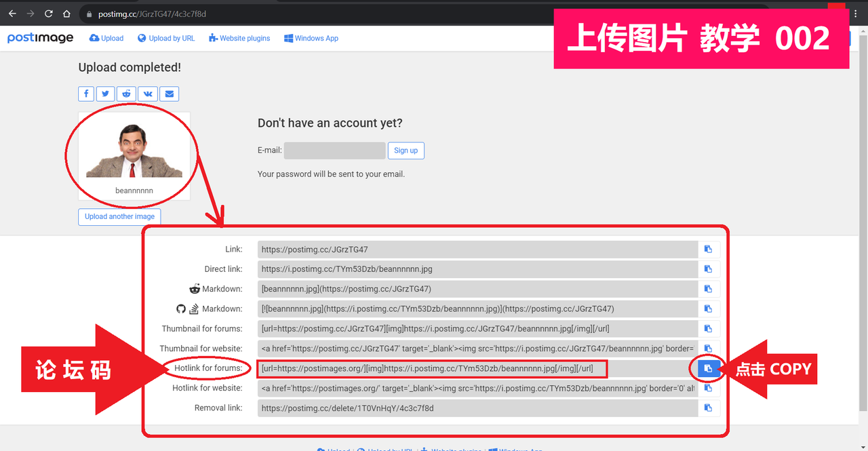Screen dimensions: 868x451
Task: Open the Upload menu item
Action: [106, 39]
